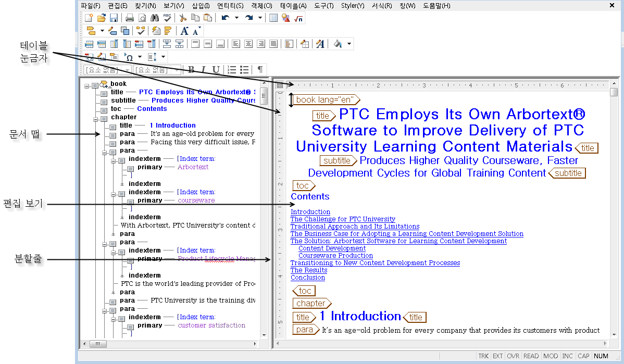Open the 테이블(A) menu
This screenshot has height=364, width=624.
[293, 6]
